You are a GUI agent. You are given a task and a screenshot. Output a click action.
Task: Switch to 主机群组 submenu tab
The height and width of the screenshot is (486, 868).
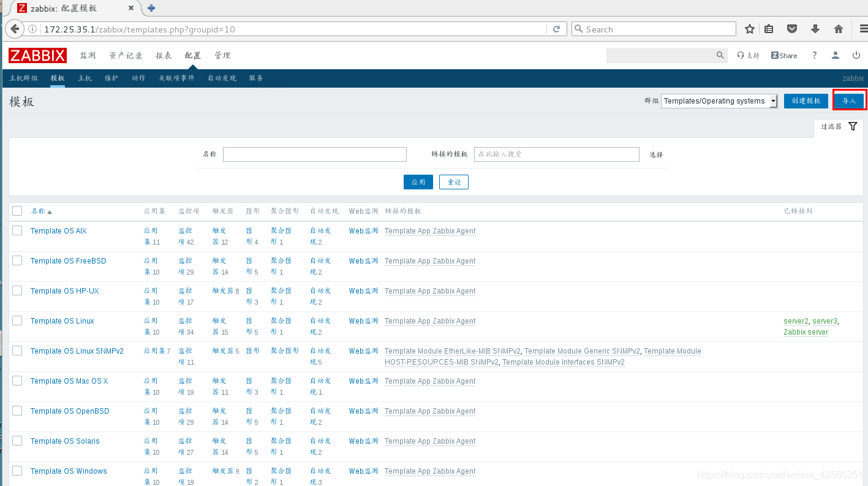(x=24, y=78)
